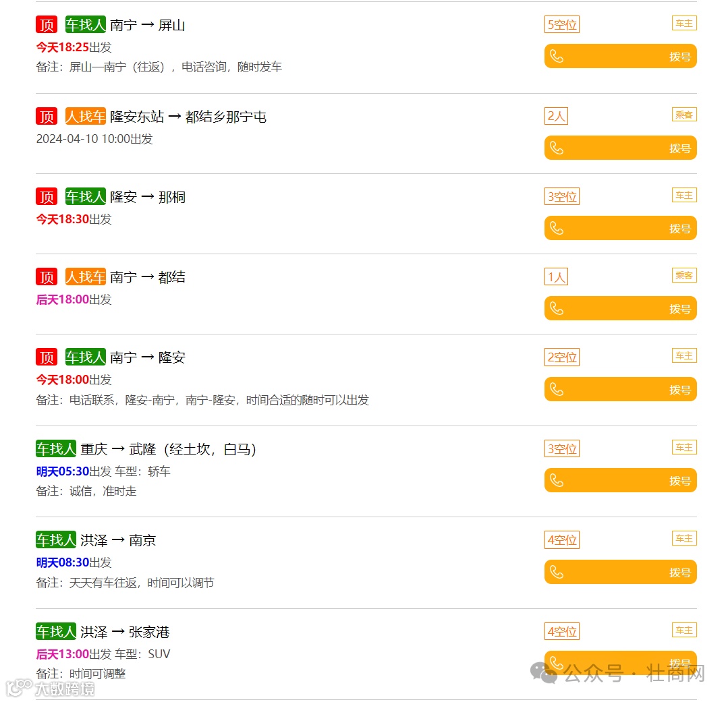
Task: Click phone icon for 洪泽 → 南京 listing
Action: [x=557, y=572]
